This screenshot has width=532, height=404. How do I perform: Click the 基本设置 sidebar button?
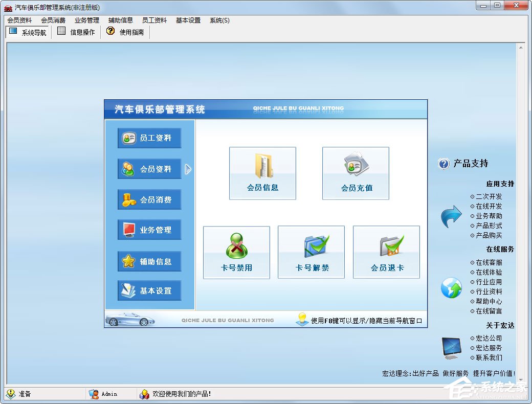coord(149,290)
